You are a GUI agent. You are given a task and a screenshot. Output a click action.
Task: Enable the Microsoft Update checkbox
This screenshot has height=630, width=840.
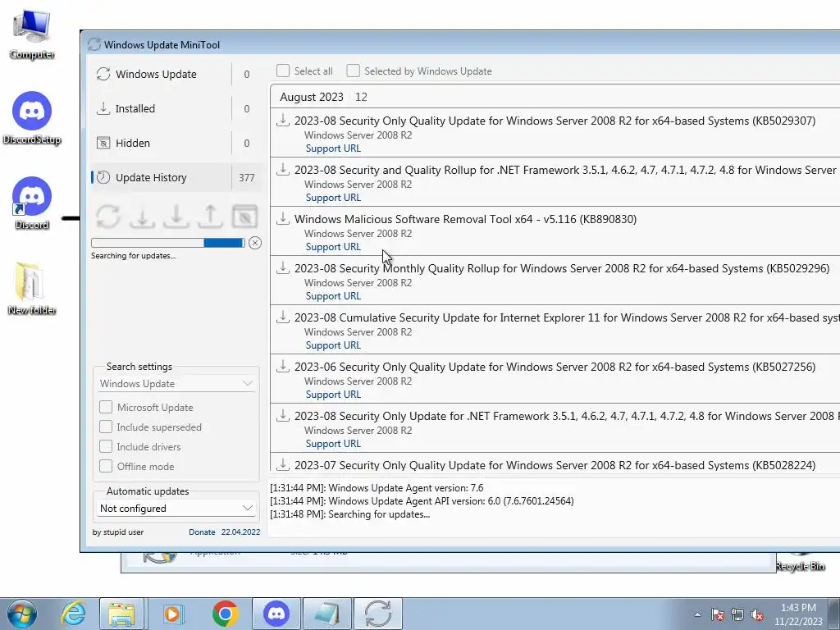(106, 407)
